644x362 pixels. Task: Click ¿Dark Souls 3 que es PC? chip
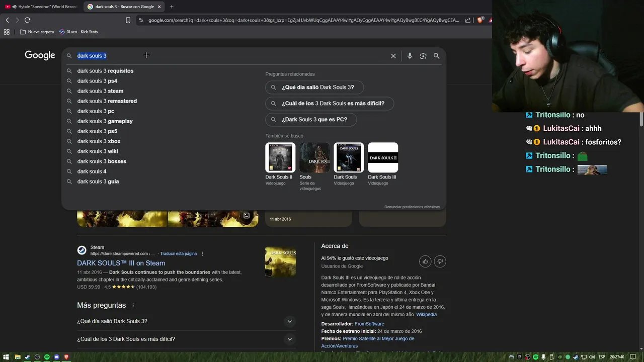coord(310,120)
